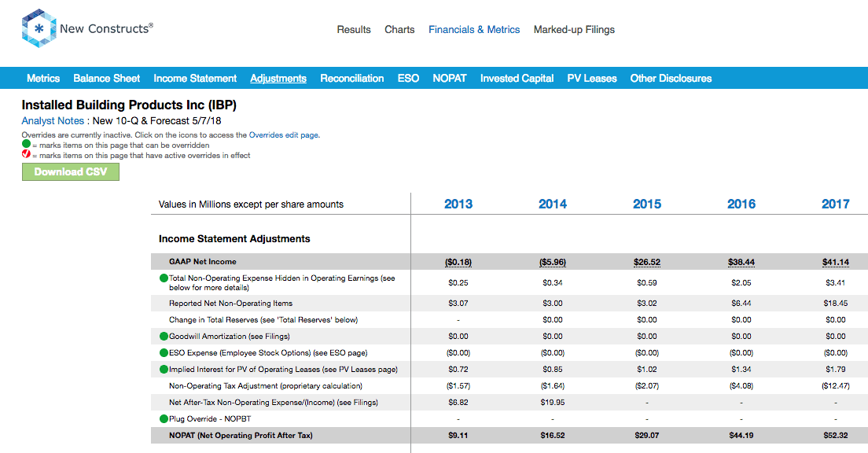The image size is (868, 453).
Task: Go to Invested Capital section
Action: tap(517, 78)
